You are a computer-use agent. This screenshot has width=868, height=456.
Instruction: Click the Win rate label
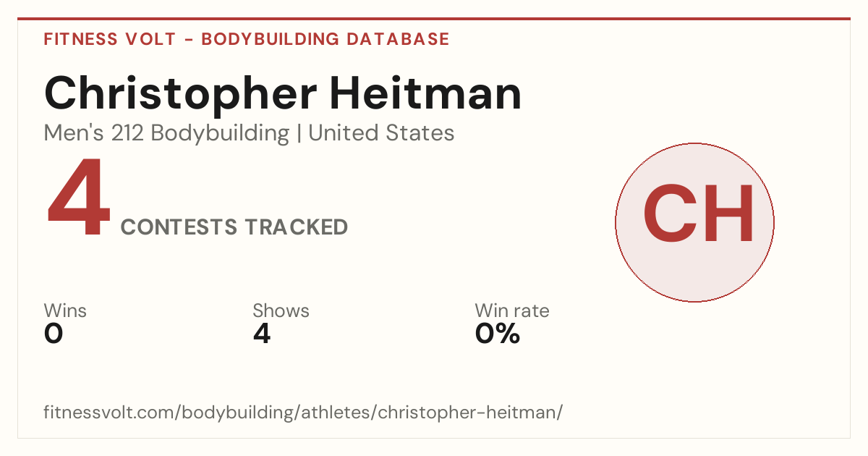tap(512, 311)
